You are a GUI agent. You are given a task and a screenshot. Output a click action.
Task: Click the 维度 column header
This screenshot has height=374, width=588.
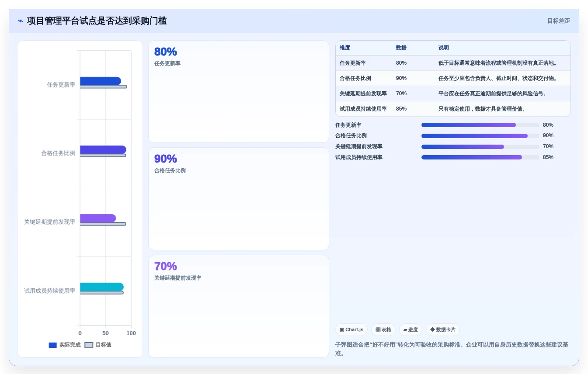(x=345, y=48)
